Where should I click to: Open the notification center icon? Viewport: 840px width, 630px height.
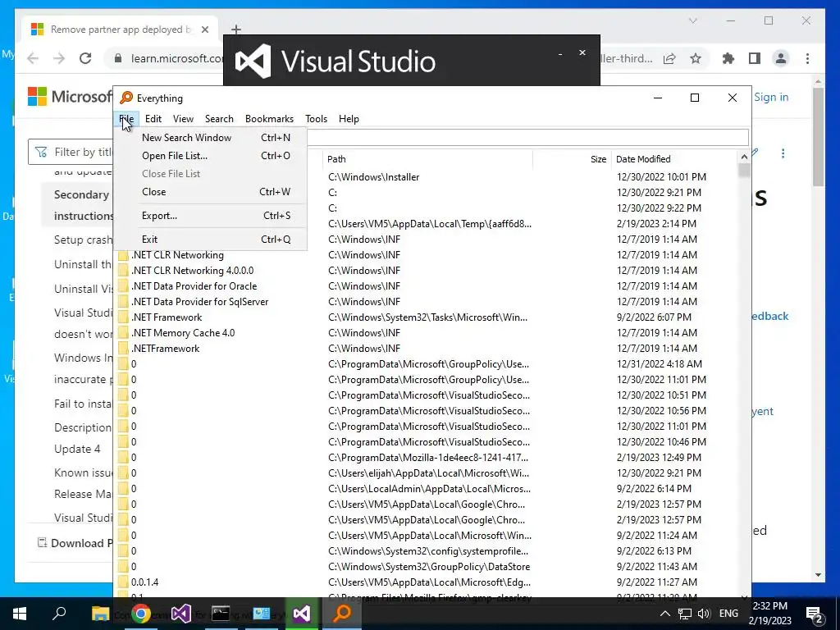pyautogui.click(x=815, y=614)
